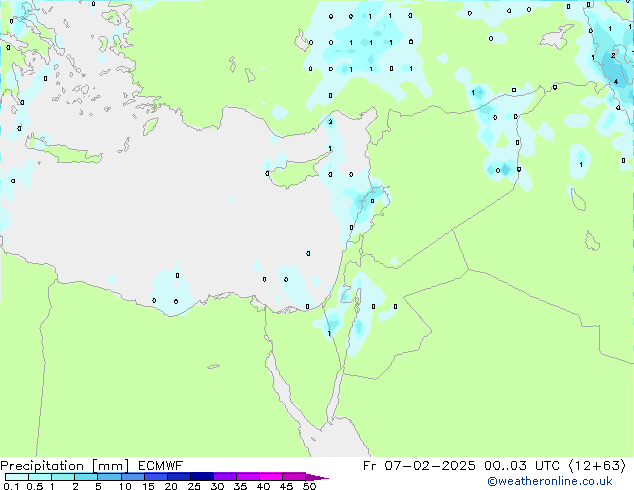Click the '[mm]' unit label

pyautogui.click(x=110, y=466)
